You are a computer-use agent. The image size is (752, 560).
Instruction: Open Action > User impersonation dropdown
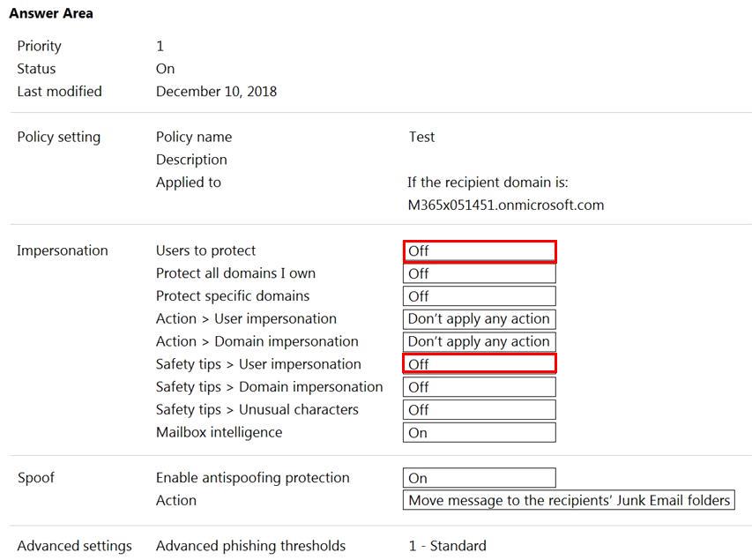(x=480, y=319)
